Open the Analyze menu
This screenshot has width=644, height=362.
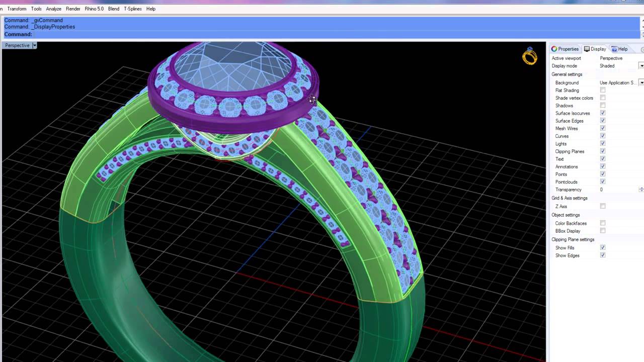click(x=53, y=9)
